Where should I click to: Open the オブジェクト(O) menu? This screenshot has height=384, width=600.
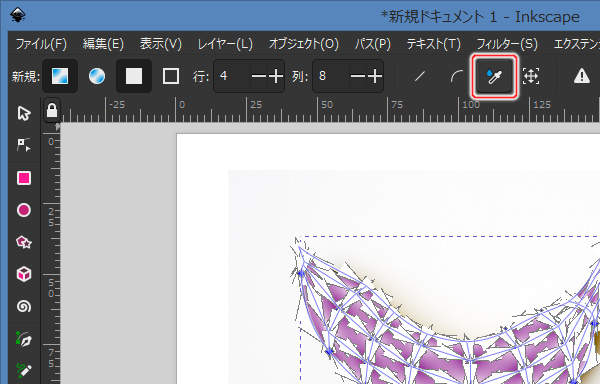pos(304,44)
